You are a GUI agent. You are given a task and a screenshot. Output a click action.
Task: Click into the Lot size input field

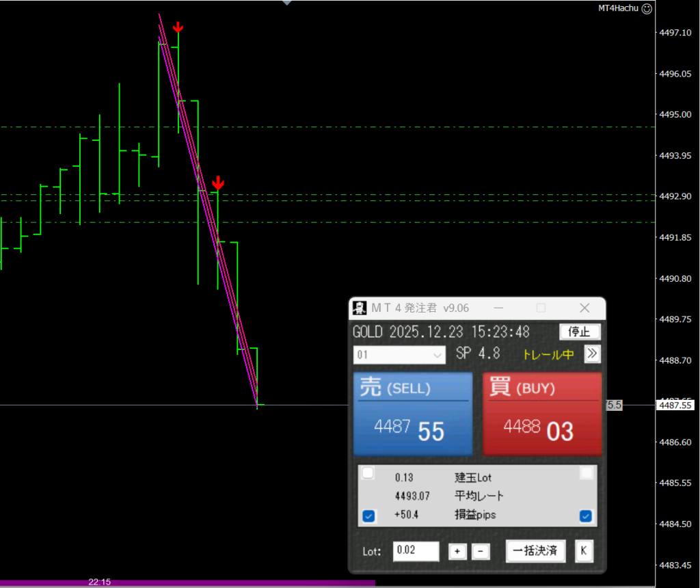[416, 551]
